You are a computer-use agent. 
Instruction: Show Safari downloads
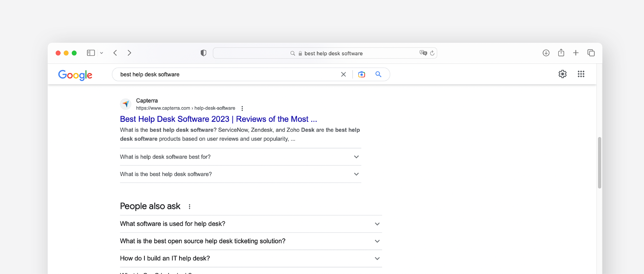pyautogui.click(x=546, y=53)
